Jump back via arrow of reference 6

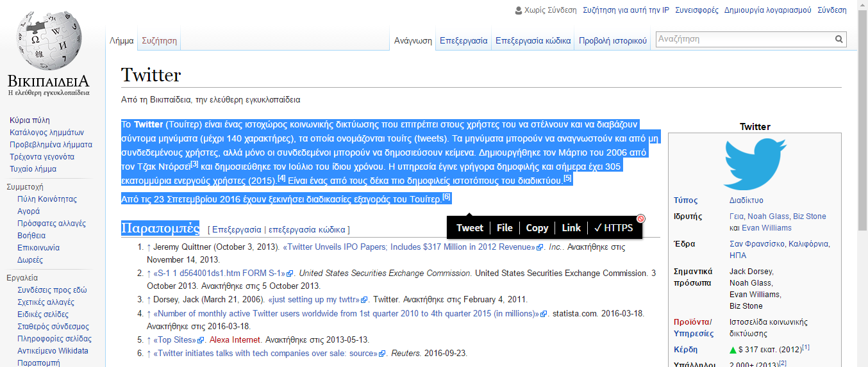149,354
